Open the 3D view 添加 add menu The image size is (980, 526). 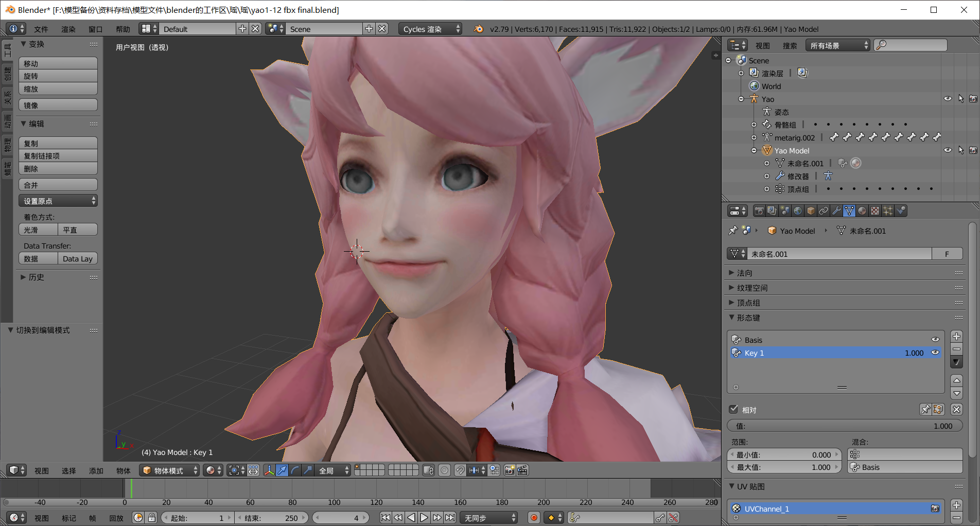click(96, 470)
